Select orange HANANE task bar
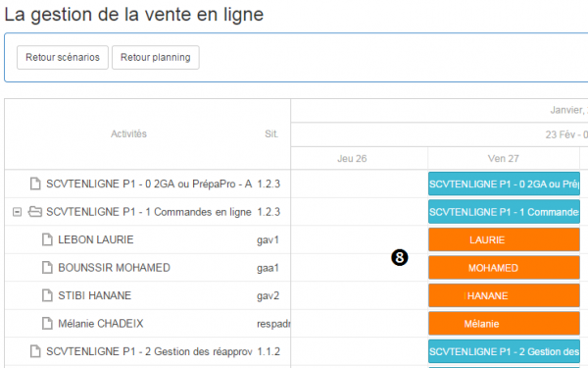 click(504, 295)
